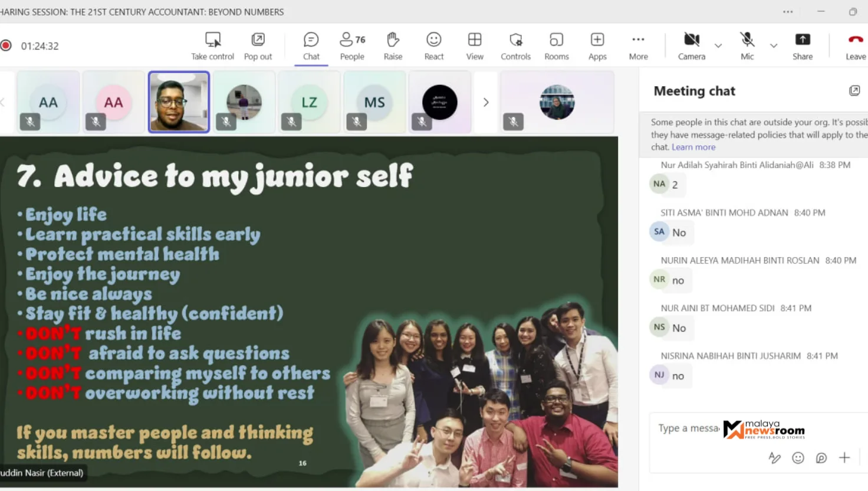868x491 pixels.
Task: Select Nisrina Nabihah's "no" message
Action: 680,376
